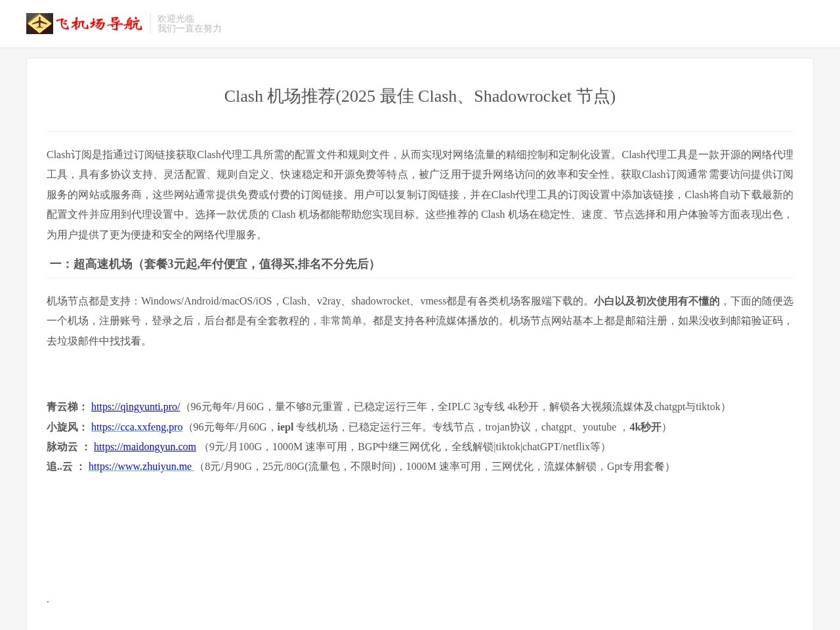Viewport: 840px width, 630px height.
Task: Click the 96元每年/月60G description for 青云梯
Action: [x=456, y=407]
